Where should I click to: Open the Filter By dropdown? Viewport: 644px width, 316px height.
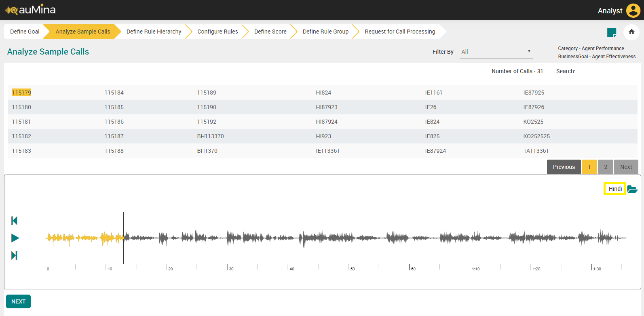(x=496, y=52)
